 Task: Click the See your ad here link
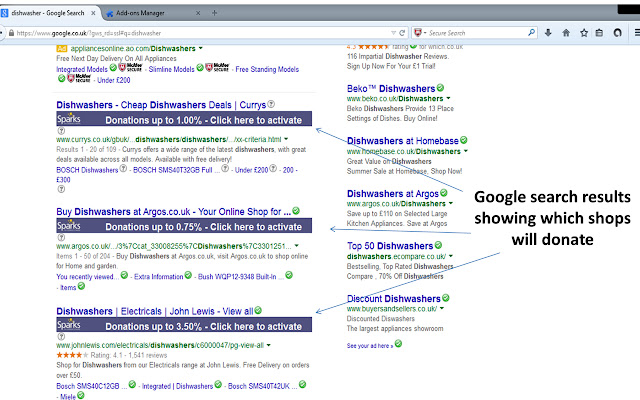point(370,346)
